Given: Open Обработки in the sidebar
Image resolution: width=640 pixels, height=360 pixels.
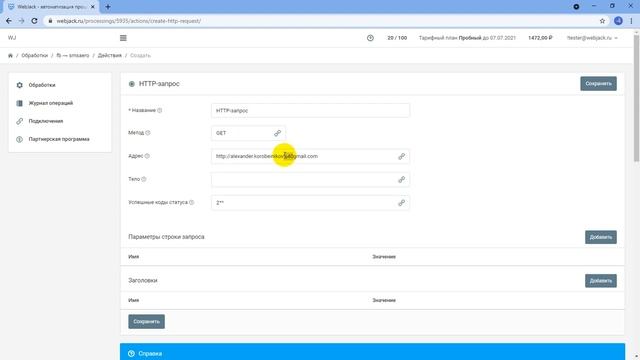Looking at the screenshot, I should tap(42, 85).
